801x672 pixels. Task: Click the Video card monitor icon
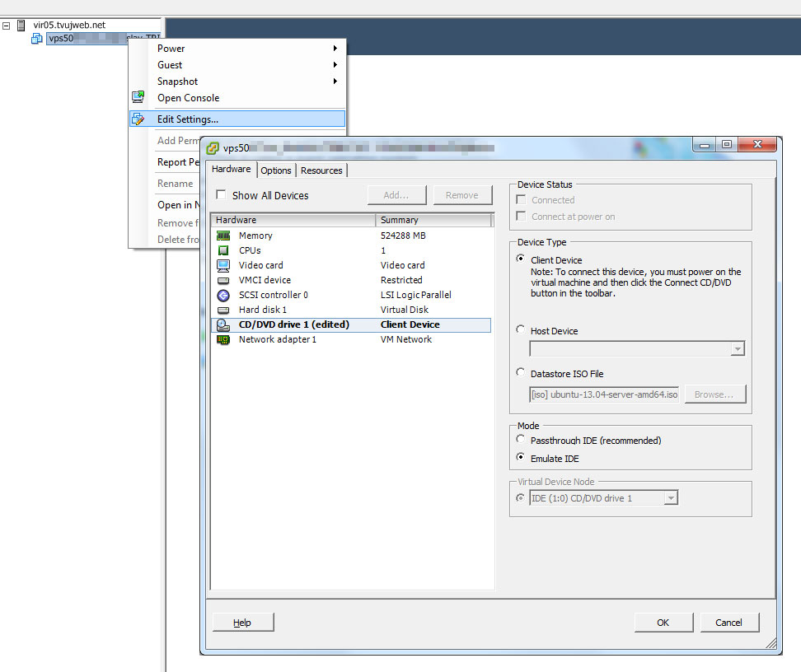[x=222, y=265]
